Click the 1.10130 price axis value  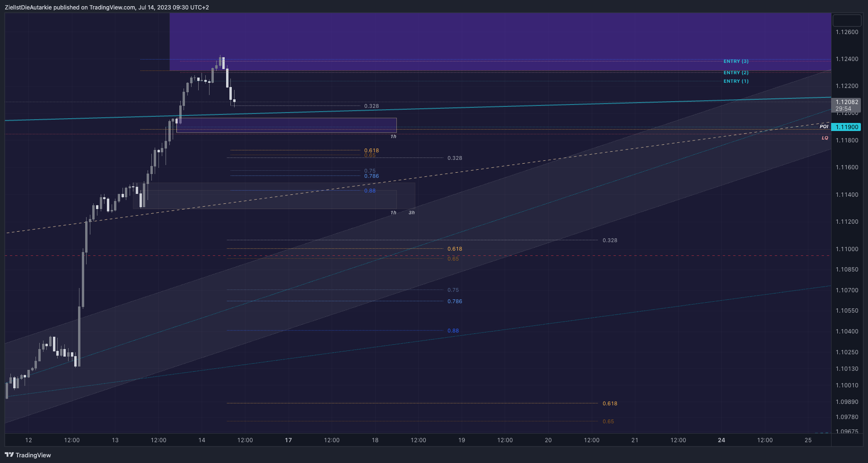847,369
